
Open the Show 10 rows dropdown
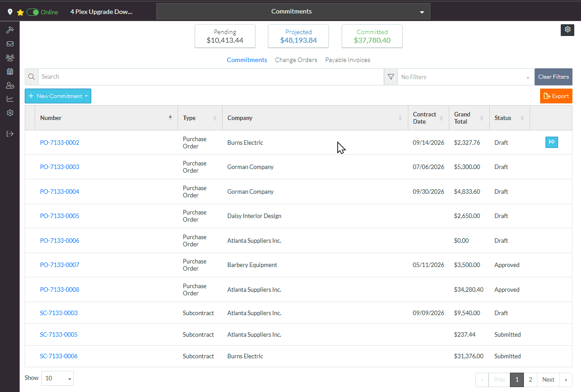tap(58, 379)
